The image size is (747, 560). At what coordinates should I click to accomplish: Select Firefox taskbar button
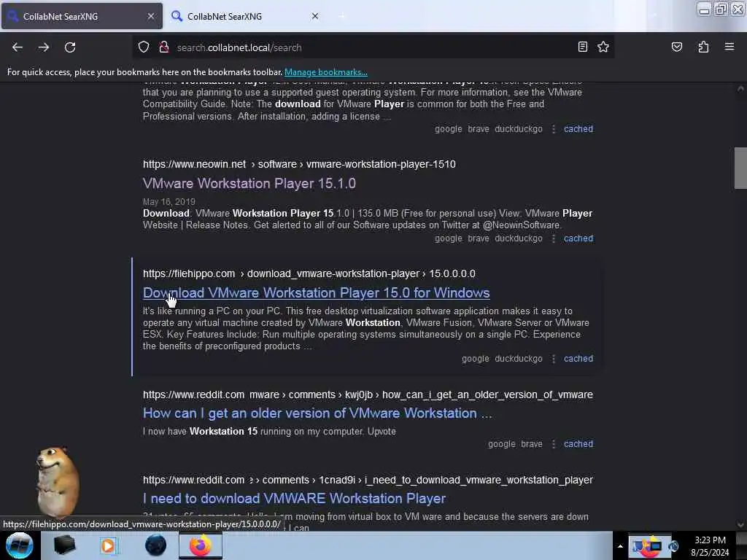(x=201, y=545)
